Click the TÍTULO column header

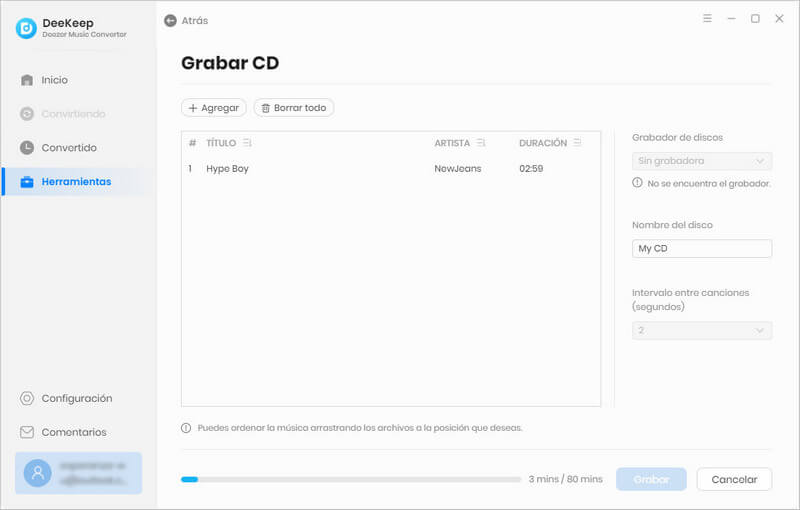[221, 143]
